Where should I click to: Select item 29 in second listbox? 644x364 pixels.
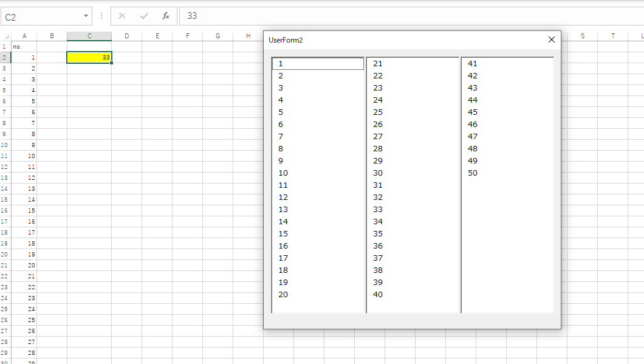click(413, 160)
